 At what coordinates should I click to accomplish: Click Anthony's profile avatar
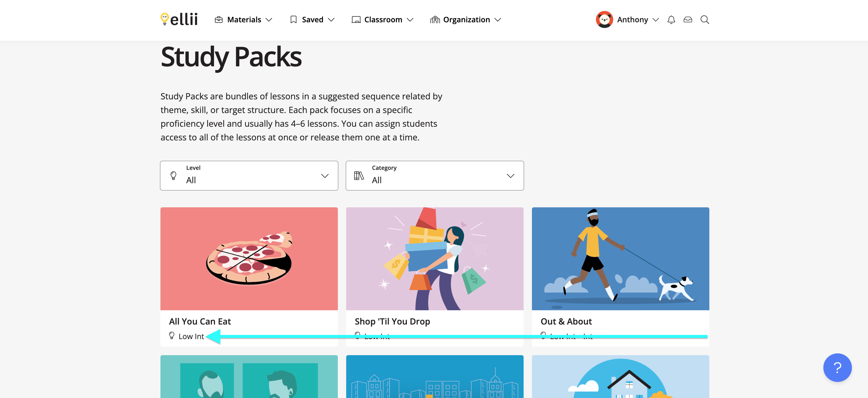[x=604, y=20]
